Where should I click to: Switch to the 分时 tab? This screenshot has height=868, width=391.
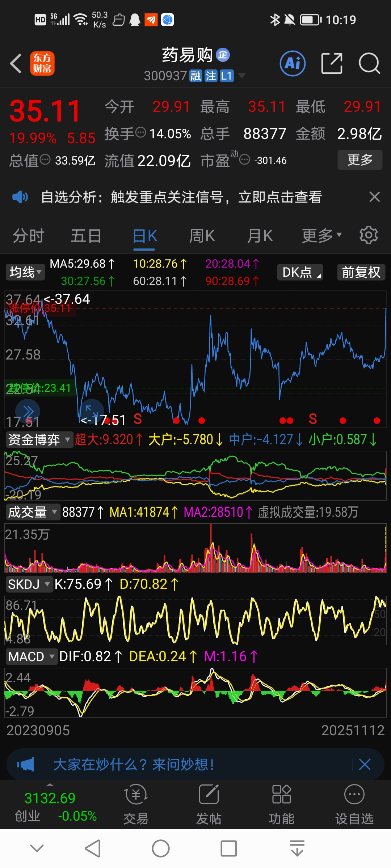coord(28,236)
